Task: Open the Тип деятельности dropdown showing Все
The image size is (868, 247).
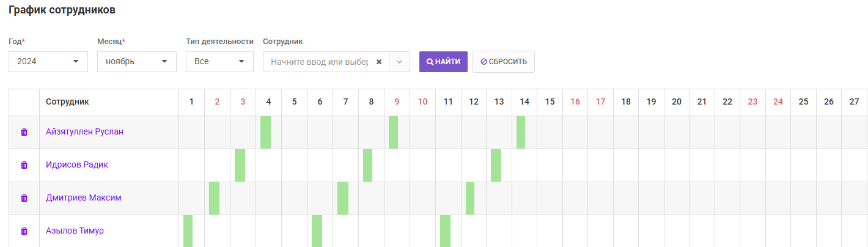Action: (x=219, y=62)
